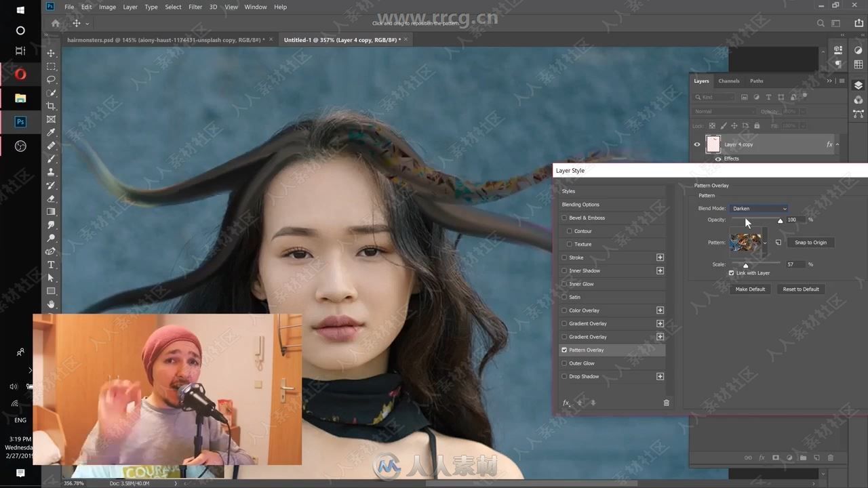Uncheck Link with Layer checkbox
The width and height of the screenshot is (868, 488).
732,272
